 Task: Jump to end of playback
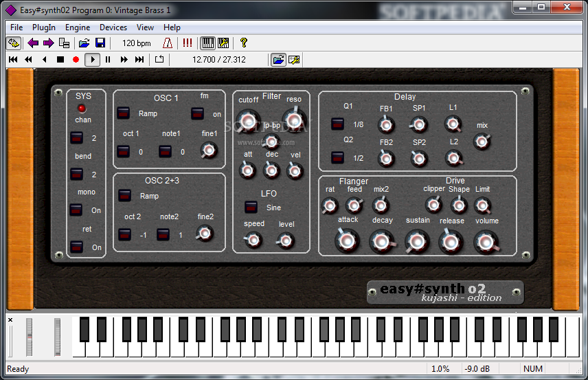coord(139,60)
